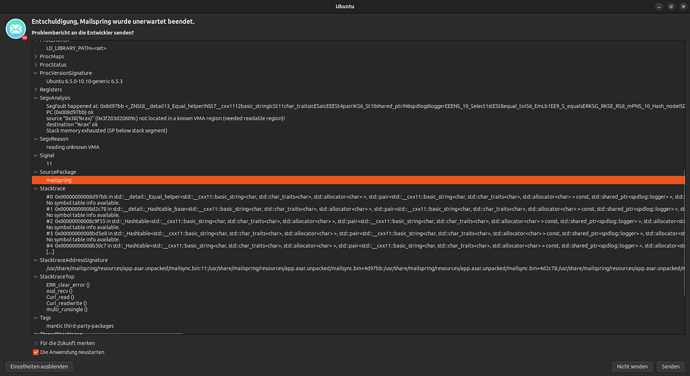Collapse the ProcVersionSignature entry
Viewport: 690px width, 376px height.
pyautogui.click(x=36, y=73)
